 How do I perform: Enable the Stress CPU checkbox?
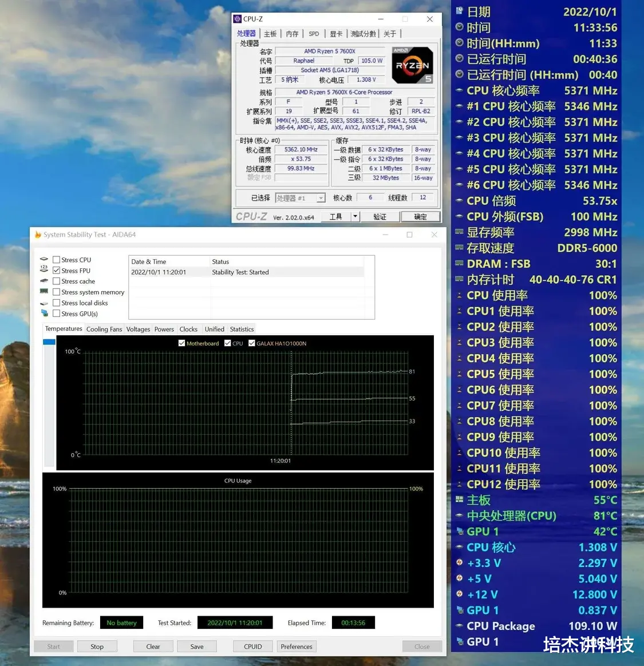56,259
